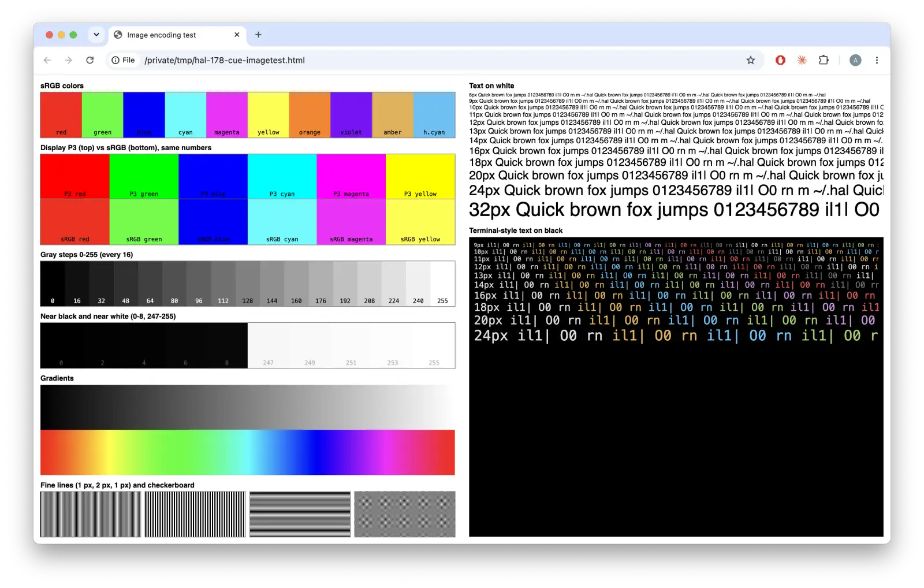The height and width of the screenshot is (588, 924).
Task: Click the gray step labeled 128
Action: 248,284
